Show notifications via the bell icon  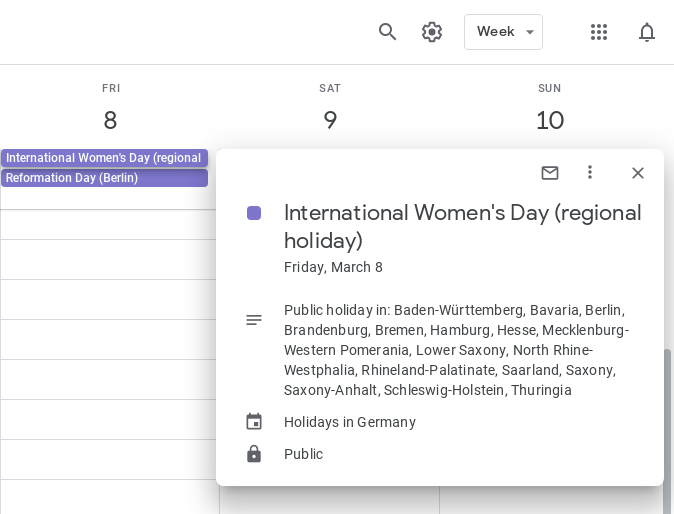647,32
